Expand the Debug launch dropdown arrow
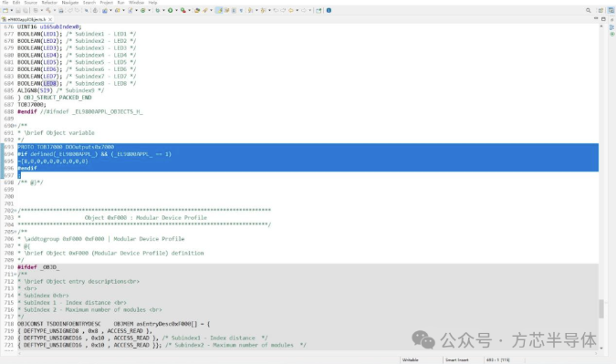 [163, 10]
